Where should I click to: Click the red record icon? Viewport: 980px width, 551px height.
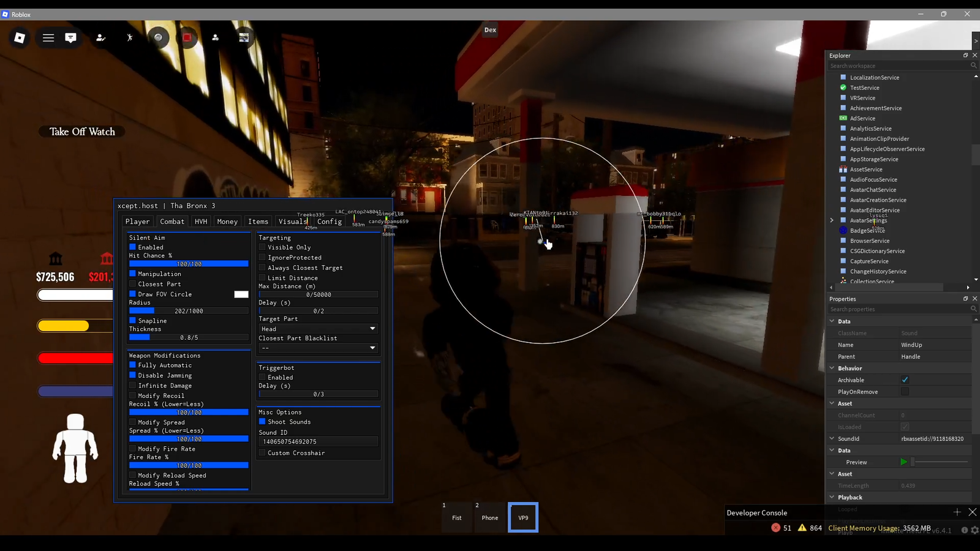tap(187, 38)
